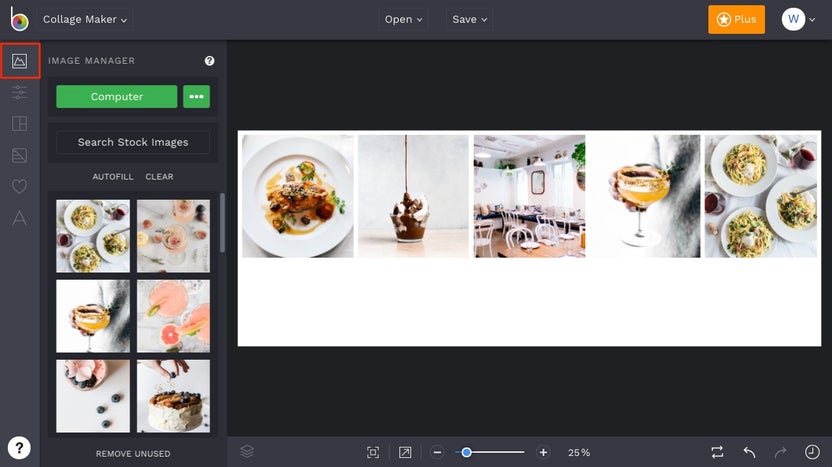Click the more upload options ellipsis button
This screenshot has width=832, height=467.
(x=196, y=97)
